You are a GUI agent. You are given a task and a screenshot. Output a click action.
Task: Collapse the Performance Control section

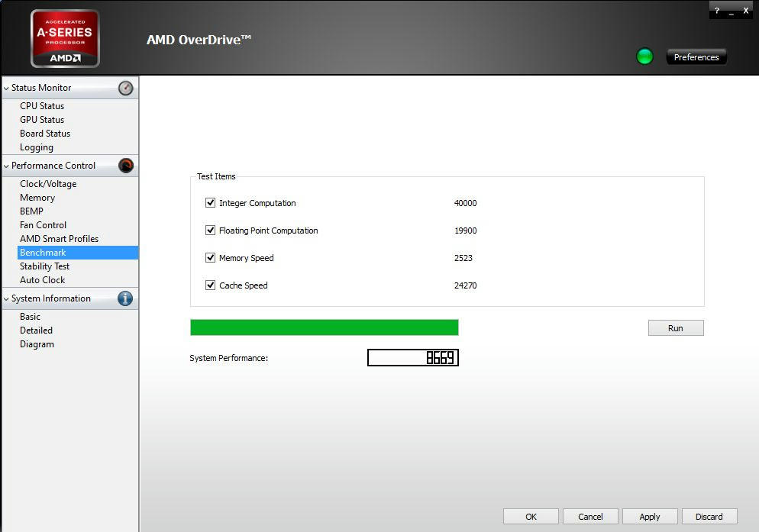tap(6, 166)
